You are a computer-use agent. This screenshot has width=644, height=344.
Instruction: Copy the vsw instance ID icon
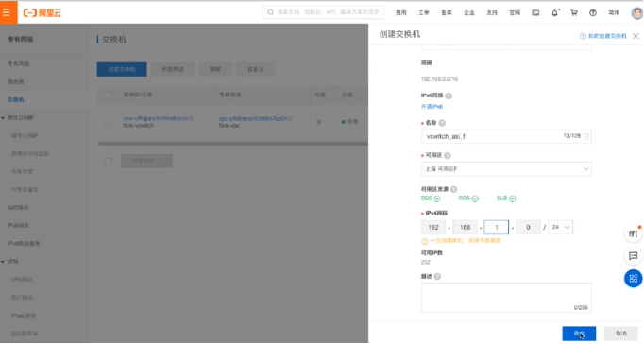tap(192, 118)
